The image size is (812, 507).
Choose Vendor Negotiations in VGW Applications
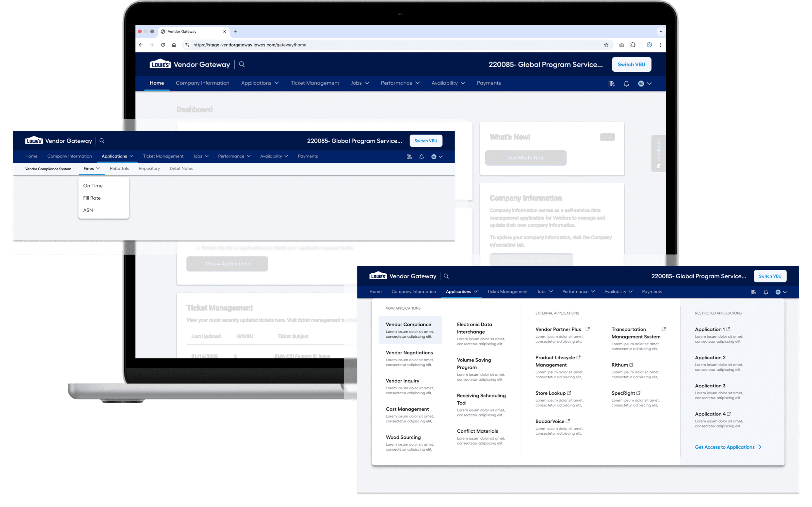(x=409, y=353)
